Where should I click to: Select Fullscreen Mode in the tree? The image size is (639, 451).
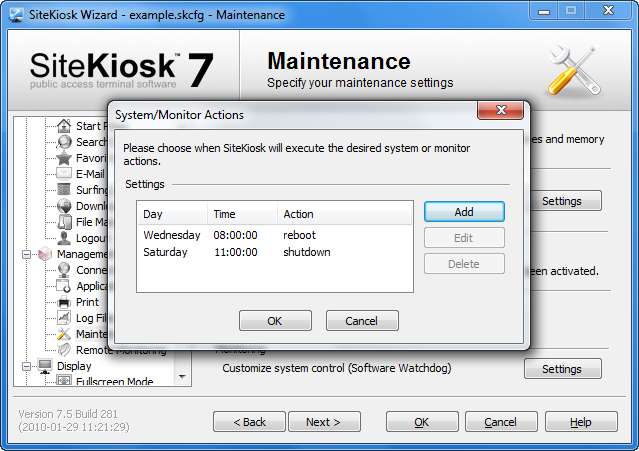pos(114,382)
